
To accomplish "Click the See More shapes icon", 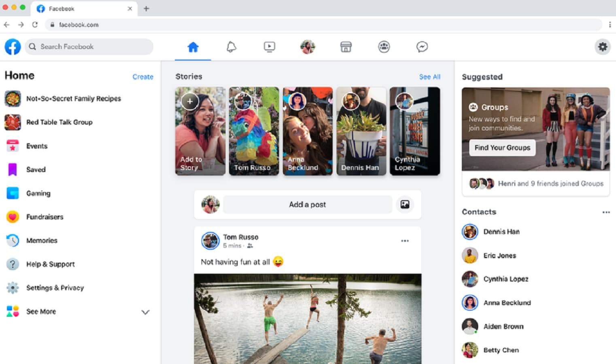I will [13, 311].
